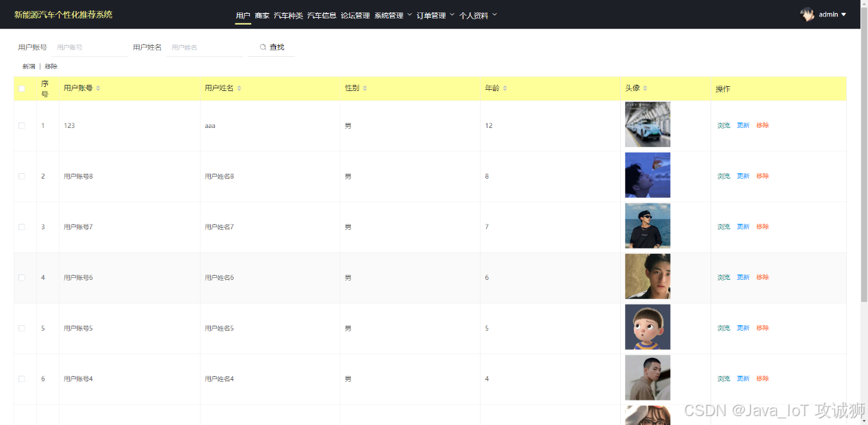Sort by 用户姓名 column sort icon
The width and height of the screenshot is (868, 425).
tap(239, 88)
